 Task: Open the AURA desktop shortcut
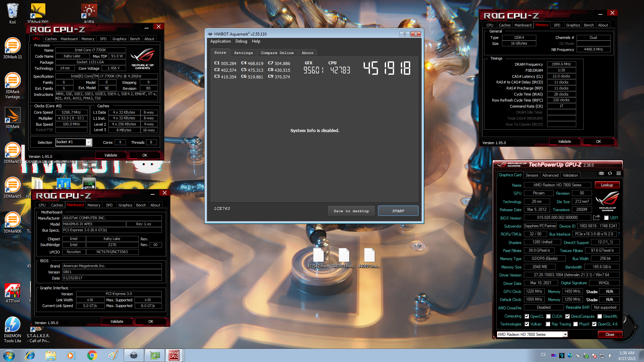89,13
